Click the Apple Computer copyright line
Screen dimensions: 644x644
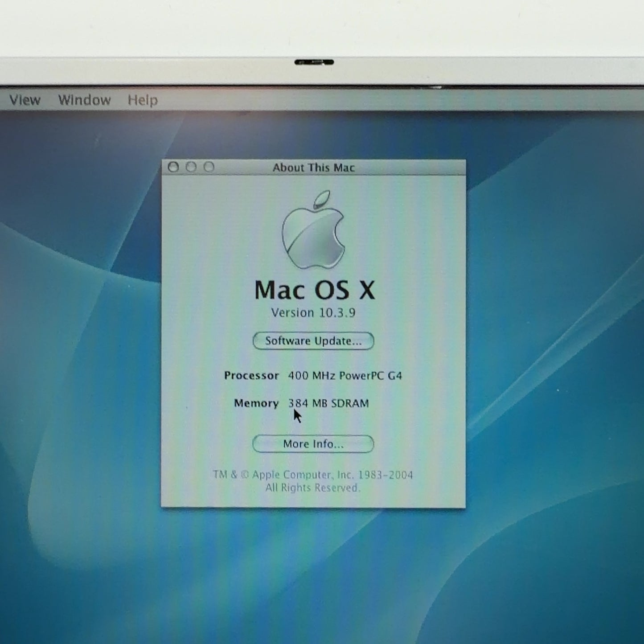pos(313,475)
